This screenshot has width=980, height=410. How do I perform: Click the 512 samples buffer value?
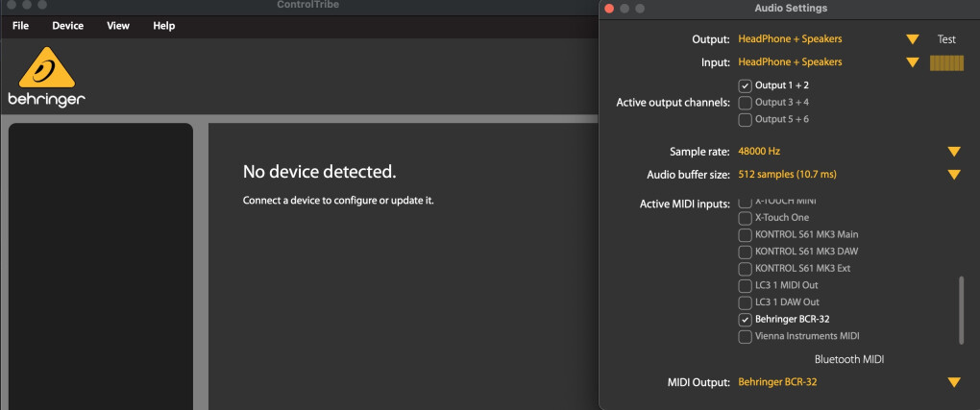coord(787,175)
